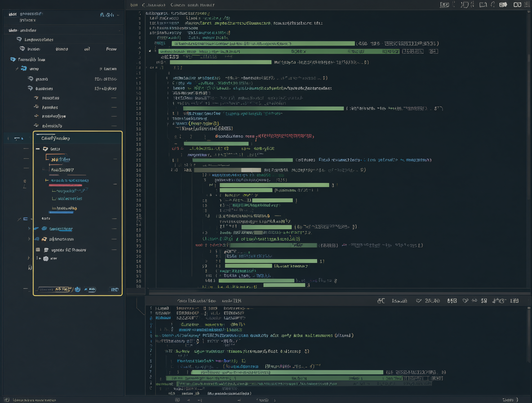
Task: Select the first of four dash-ended child tree rows
Action: pos(75,98)
